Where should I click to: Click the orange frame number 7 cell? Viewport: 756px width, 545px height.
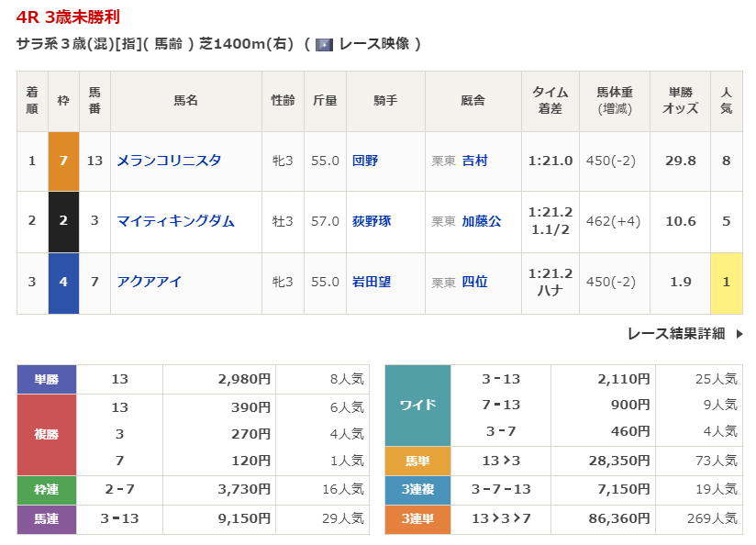pyautogui.click(x=63, y=161)
